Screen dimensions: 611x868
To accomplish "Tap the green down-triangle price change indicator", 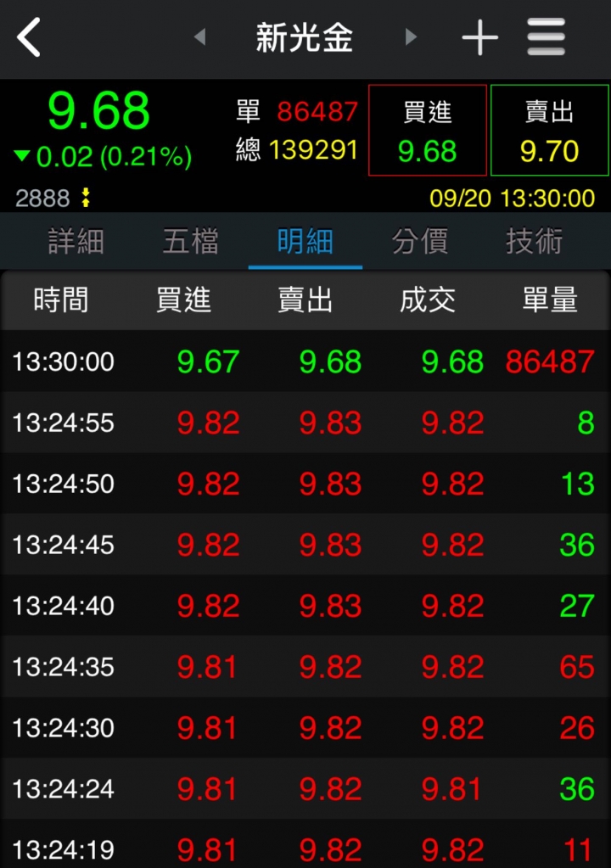I will tap(22, 155).
